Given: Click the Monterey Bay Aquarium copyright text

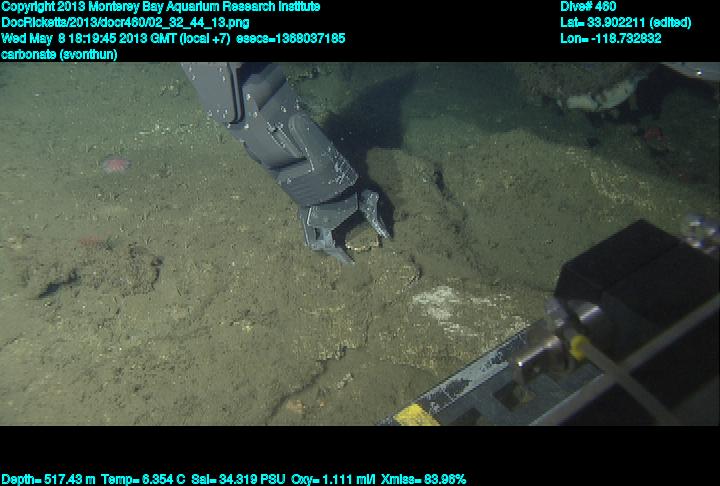Looking at the screenshot, I should pyautogui.click(x=161, y=7).
